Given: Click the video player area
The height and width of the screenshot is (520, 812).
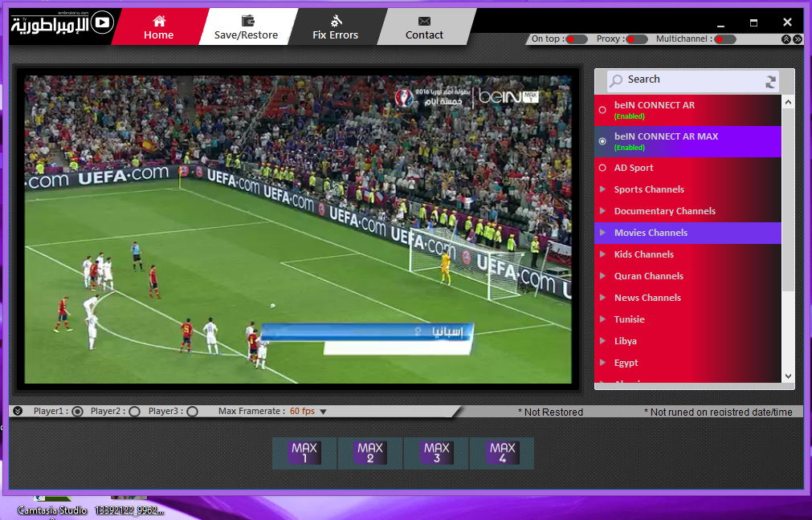Looking at the screenshot, I should (298, 230).
